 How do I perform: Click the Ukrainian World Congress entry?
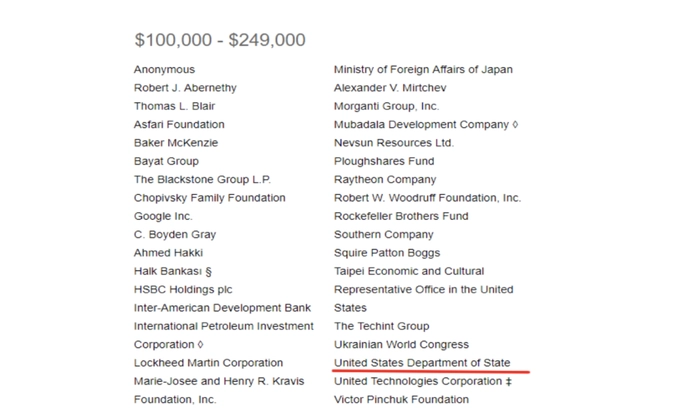click(x=401, y=345)
